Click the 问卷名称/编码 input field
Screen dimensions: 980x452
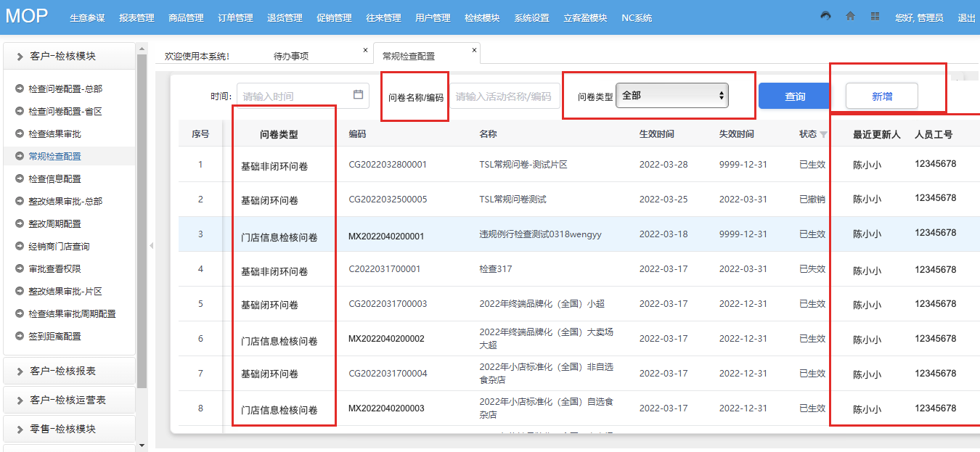click(504, 96)
